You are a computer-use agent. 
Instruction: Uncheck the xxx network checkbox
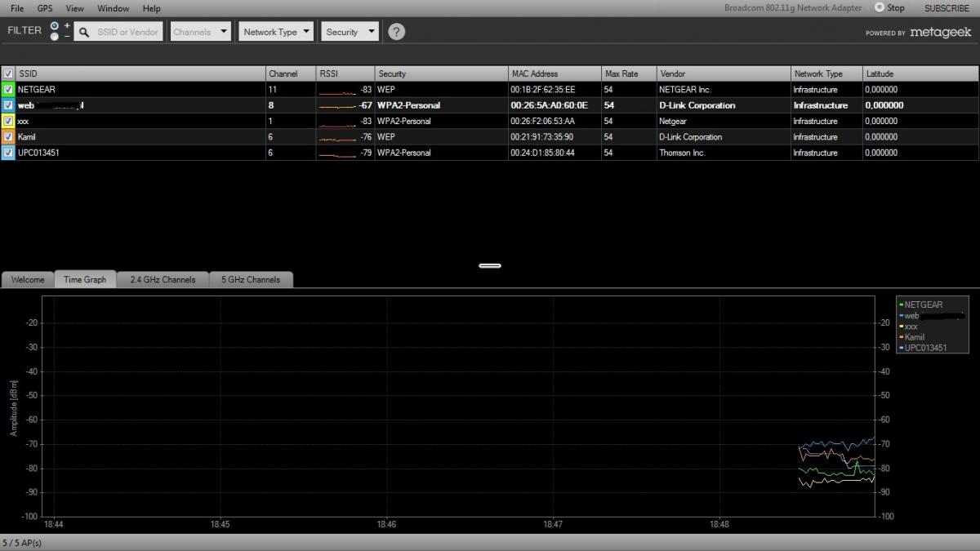click(x=8, y=121)
